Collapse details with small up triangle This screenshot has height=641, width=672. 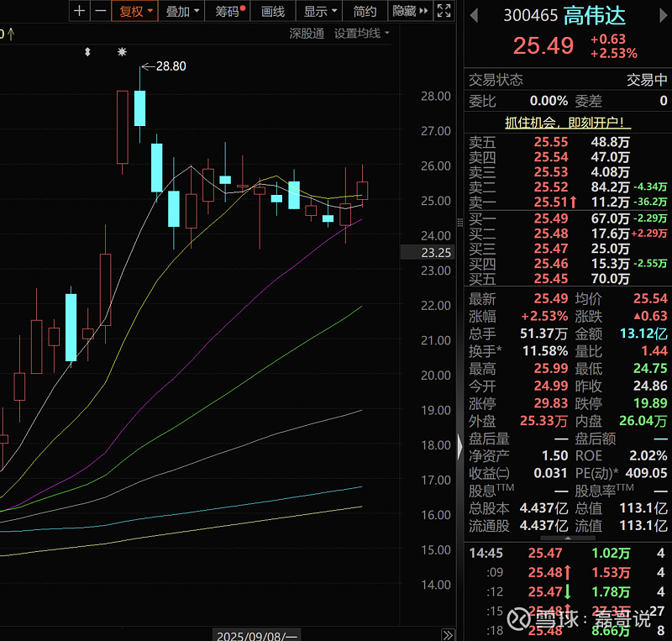(568, 538)
